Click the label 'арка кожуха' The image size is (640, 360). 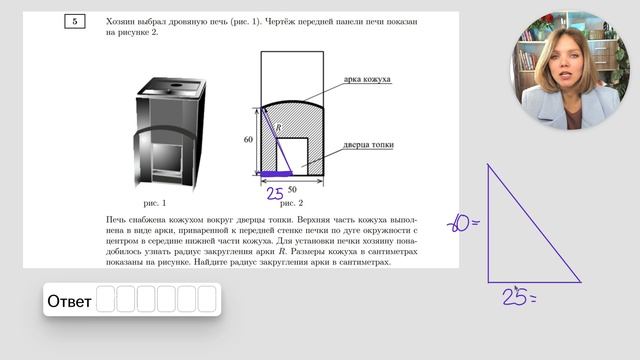coord(367,79)
